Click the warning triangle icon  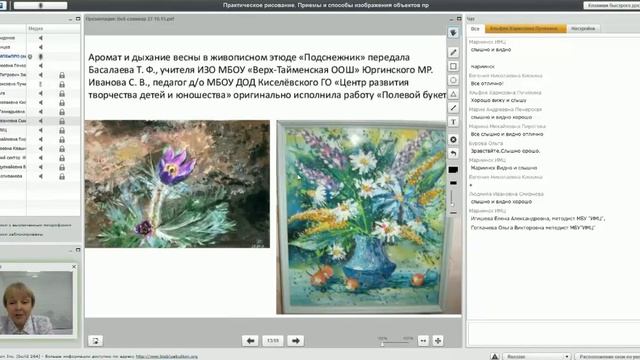click(x=494, y=356)
